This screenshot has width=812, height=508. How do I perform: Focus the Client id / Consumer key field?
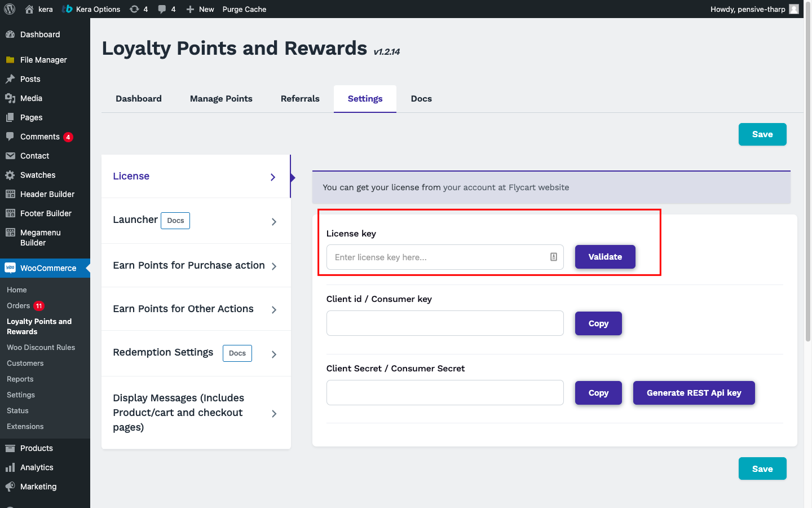[x=445, y=323]
